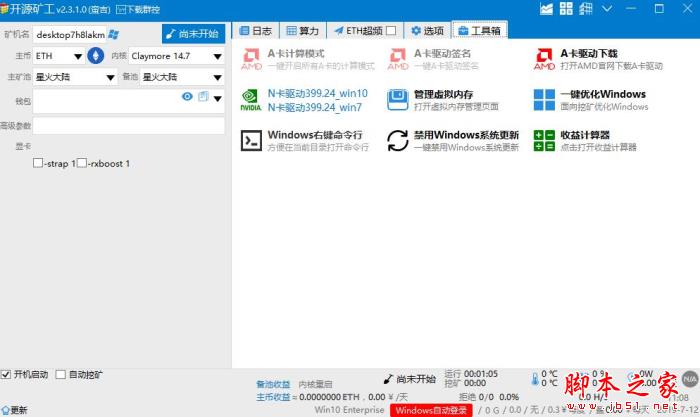Toggle wallet visibility with the eye icon

click(x=187, y=96)
